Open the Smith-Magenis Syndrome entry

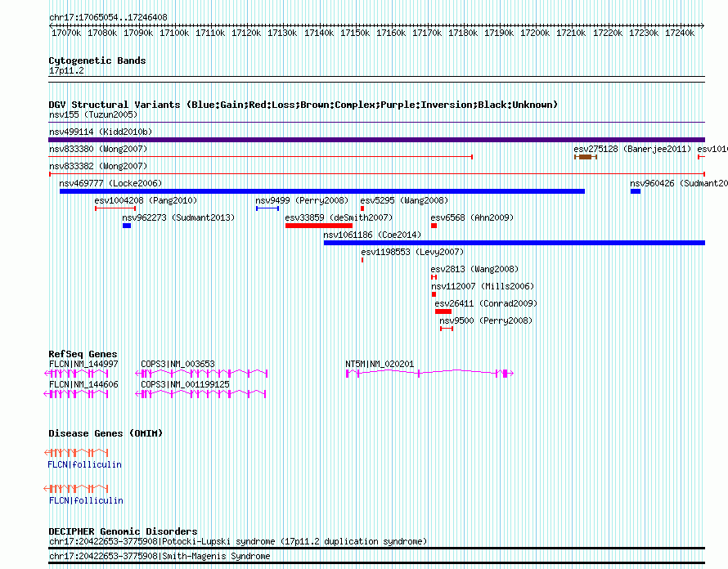(x=160, y=556)
